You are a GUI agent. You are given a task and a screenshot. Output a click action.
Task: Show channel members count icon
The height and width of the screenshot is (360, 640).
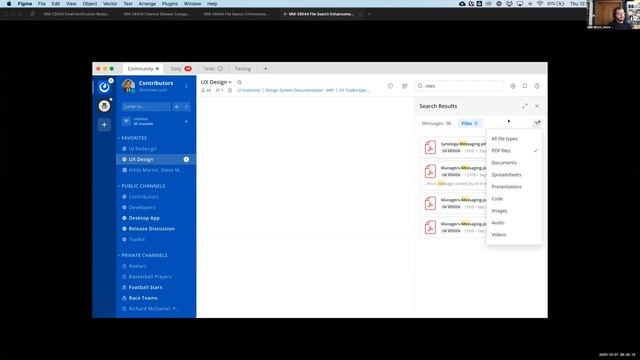pos(206,90)
